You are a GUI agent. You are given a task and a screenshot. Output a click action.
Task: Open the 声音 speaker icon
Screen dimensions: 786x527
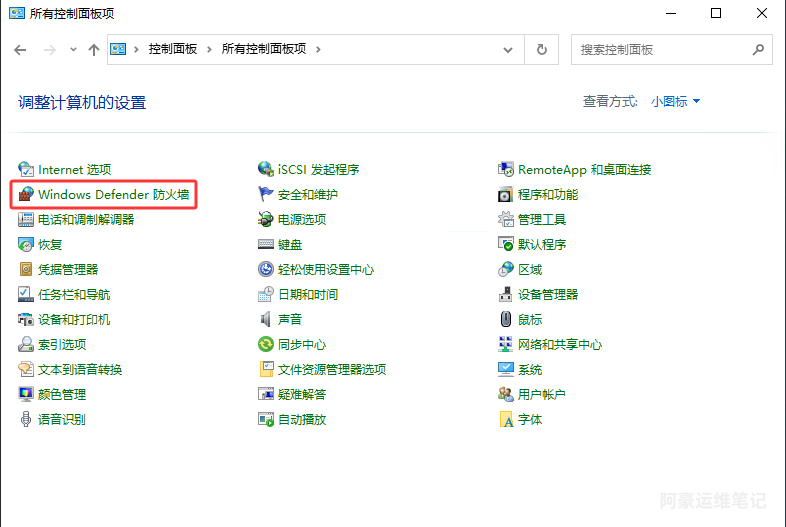coord(266,319)
